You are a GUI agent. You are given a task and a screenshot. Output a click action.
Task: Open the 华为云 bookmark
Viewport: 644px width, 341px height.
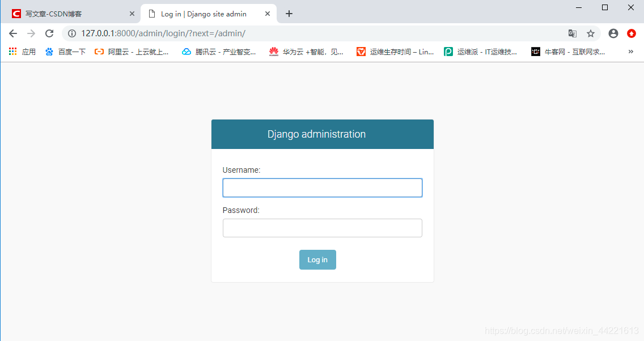coord(306,52)
